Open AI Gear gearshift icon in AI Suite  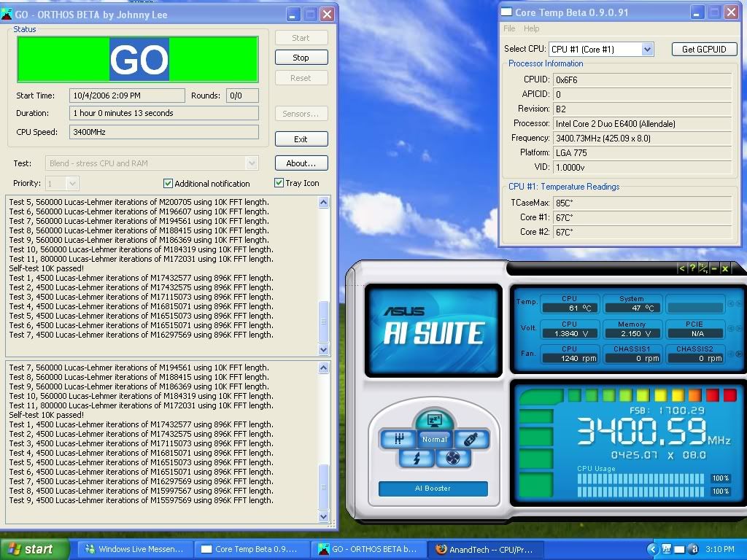click(x=398, y=439)
